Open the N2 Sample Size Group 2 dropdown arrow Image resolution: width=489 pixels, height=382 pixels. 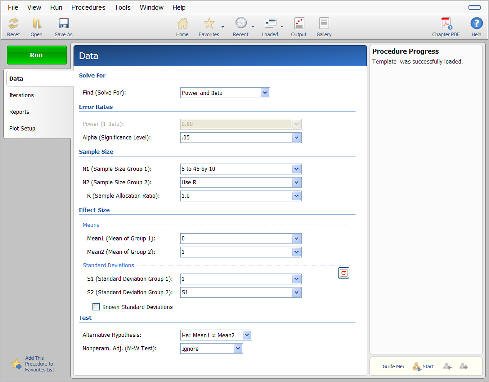(296, 182)
